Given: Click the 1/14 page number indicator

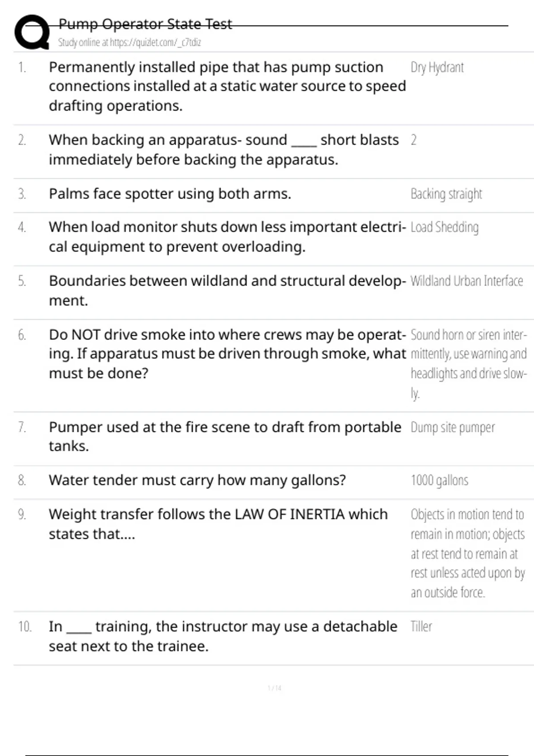Looking at the screenshot, I should coord(275,688).
